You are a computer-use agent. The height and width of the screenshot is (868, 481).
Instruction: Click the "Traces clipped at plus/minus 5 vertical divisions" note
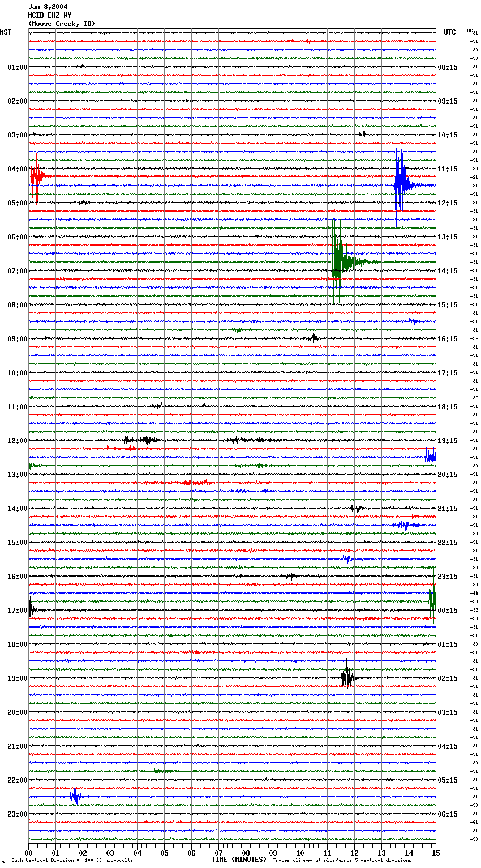pyautogui.click(x=342, y=860)
